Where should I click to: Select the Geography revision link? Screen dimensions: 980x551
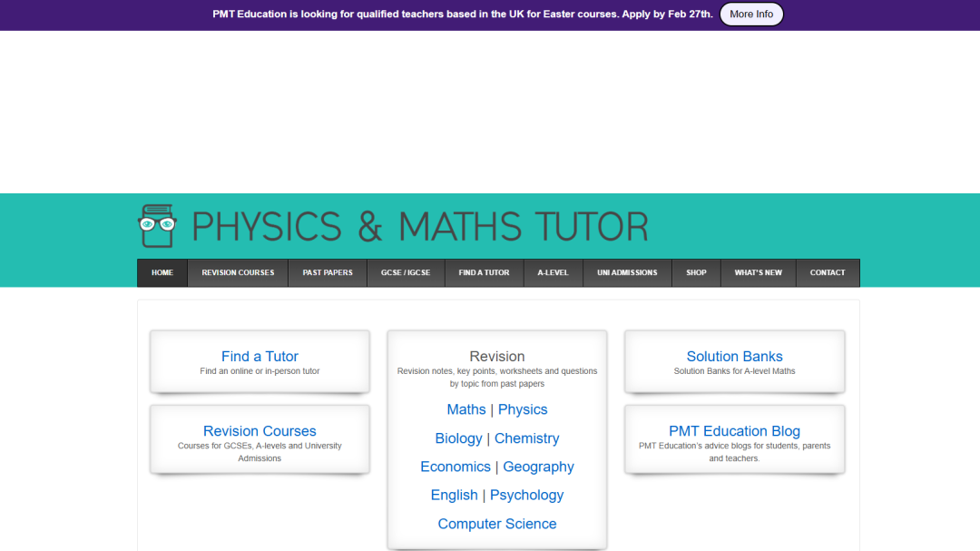[x=538, y=467]
